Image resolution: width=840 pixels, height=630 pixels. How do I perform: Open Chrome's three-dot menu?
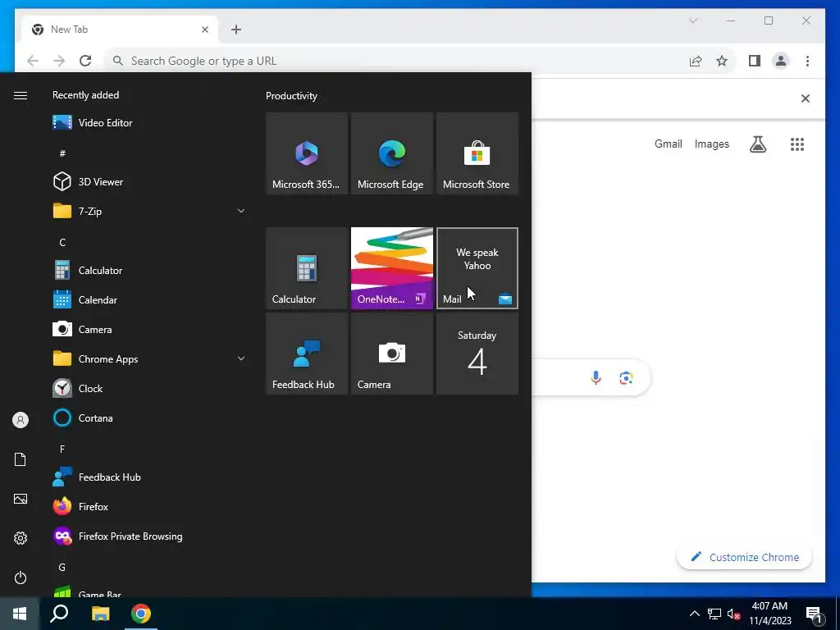[x=807, y=61]
